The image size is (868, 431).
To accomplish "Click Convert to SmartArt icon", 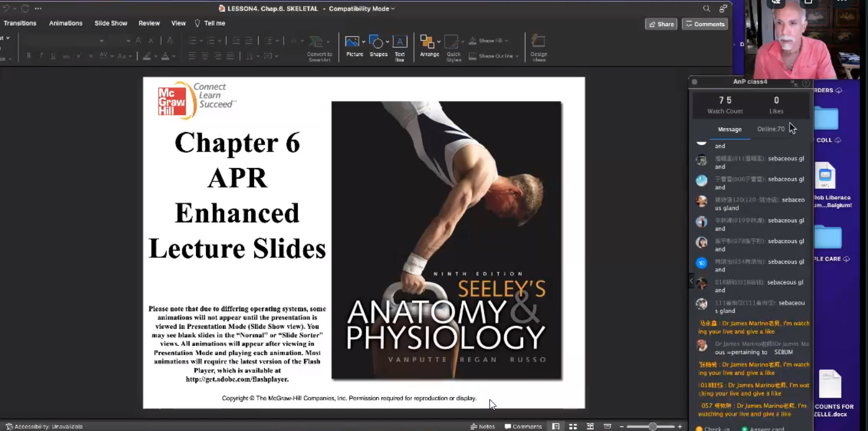I will (x=319, y=43).
